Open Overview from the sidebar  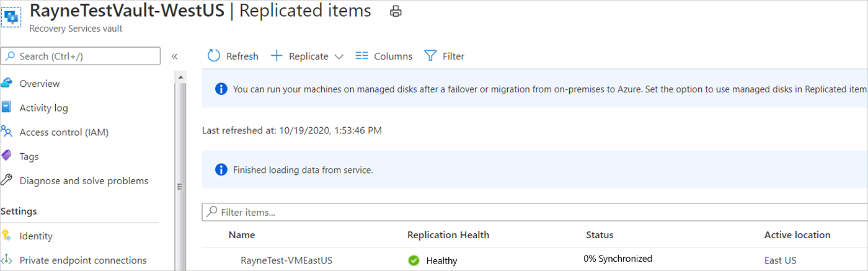point(40,84)
